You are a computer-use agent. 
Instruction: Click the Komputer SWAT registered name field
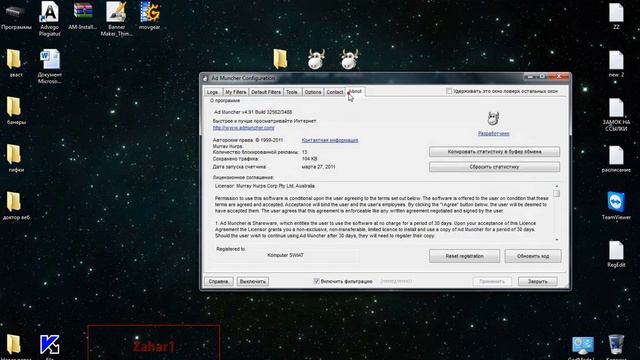coord(285,255)
